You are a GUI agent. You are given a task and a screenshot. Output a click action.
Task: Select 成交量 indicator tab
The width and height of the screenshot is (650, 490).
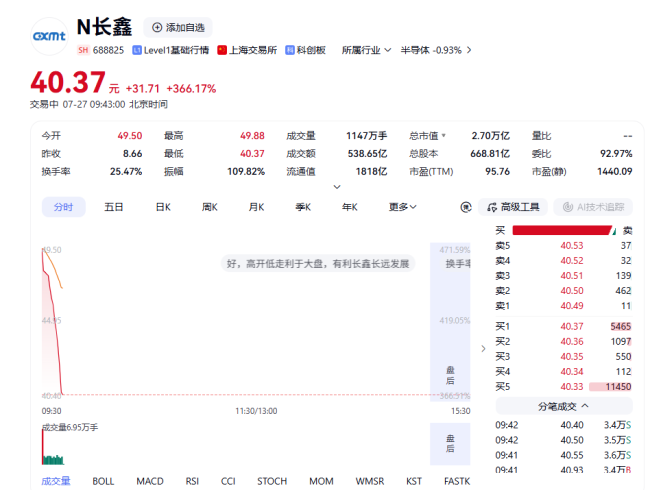point(56,481)
